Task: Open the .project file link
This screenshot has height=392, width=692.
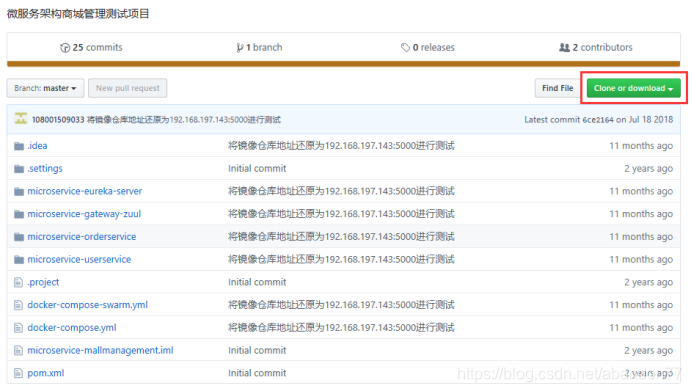Action: click(x=43, y=282)
